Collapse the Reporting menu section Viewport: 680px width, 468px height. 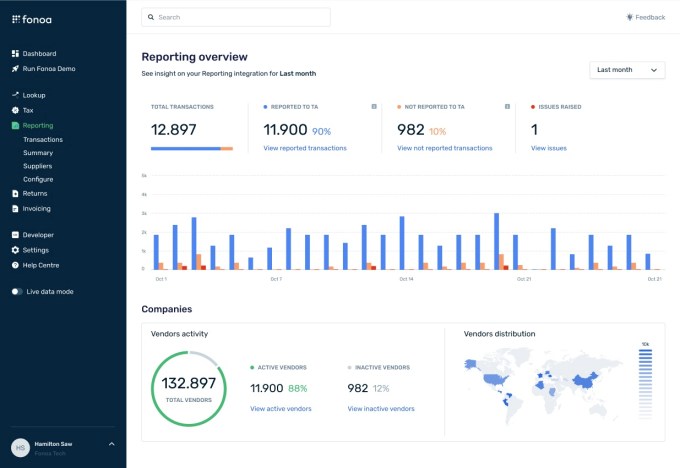pos(37,126)
